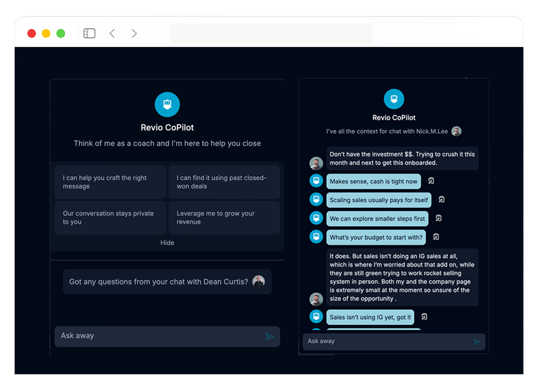Screen dimensions: 540x392
Task: Click bot avatar beside 'Sales isn't using IG yet'
Action: pos(316,316)
